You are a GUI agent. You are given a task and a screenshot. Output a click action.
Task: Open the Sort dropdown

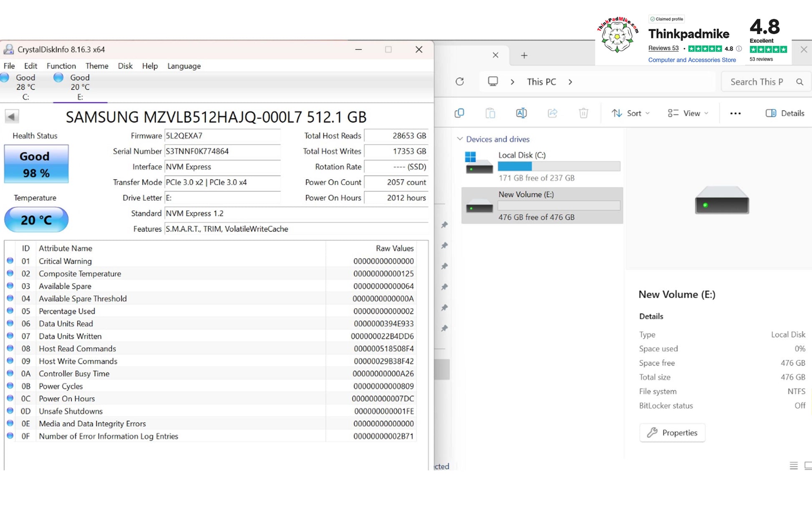(x=630, y=113)
